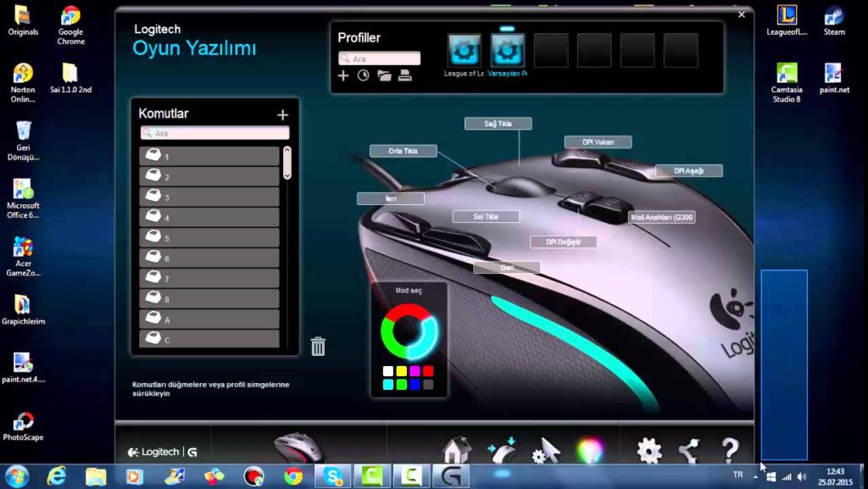This screenshot has width=868, height=489.
Task: Select command 'C' in Komutlar list
Action: [209, 338]
